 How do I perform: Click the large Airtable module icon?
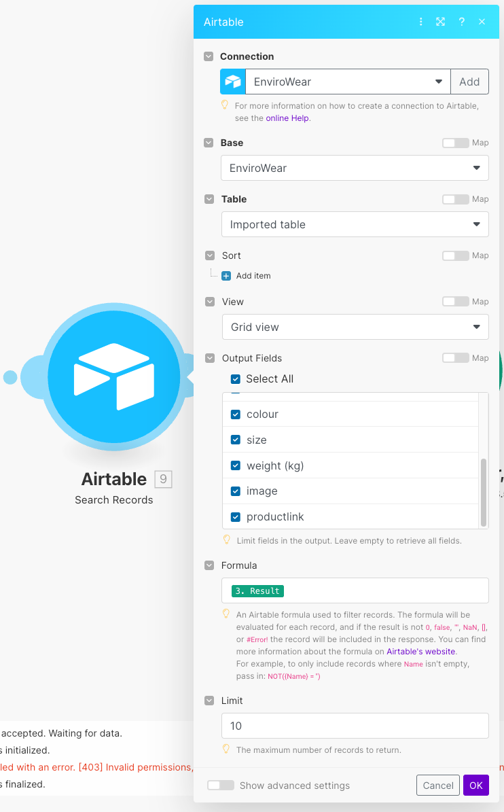tap(114, 376)
